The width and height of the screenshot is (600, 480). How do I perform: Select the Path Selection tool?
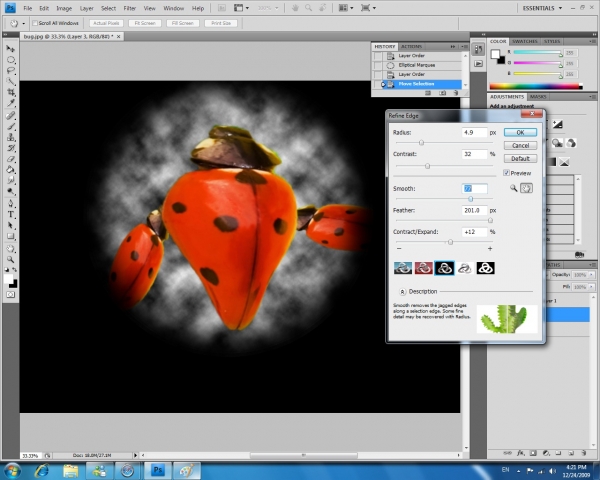tap(11, 225)
